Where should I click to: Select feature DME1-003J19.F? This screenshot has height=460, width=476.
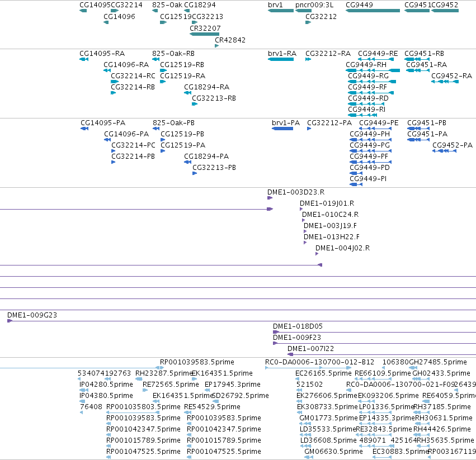coord(330,226)
